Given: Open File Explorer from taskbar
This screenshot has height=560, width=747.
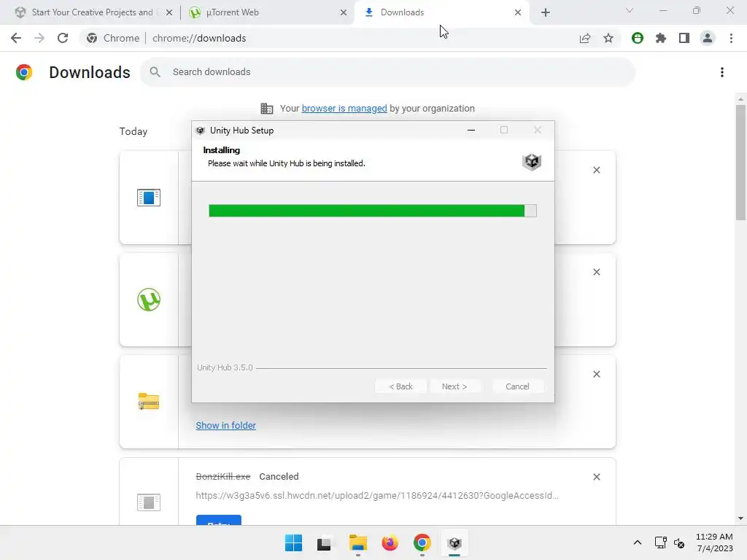Looking at the screenshot, I should [x=357, y=542].
